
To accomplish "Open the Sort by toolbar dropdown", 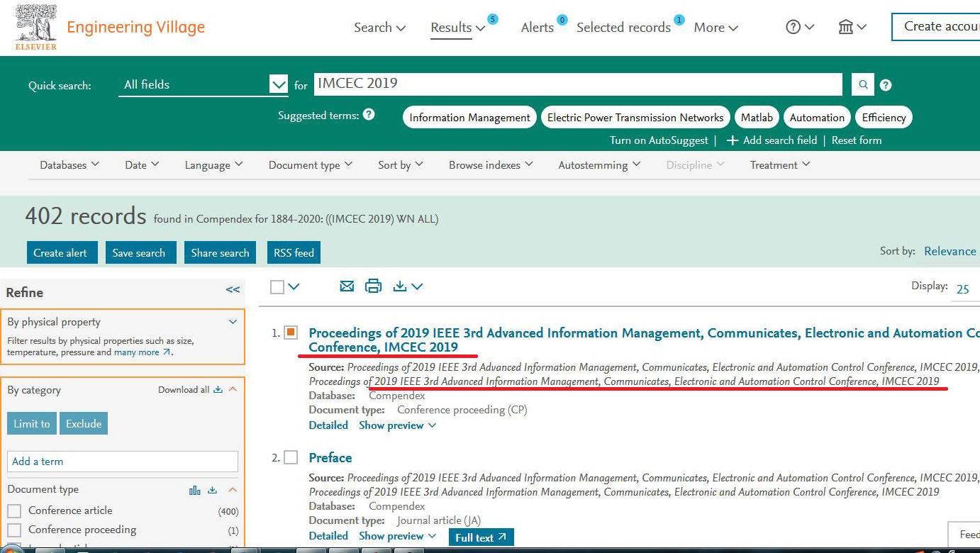I will 401,164.
